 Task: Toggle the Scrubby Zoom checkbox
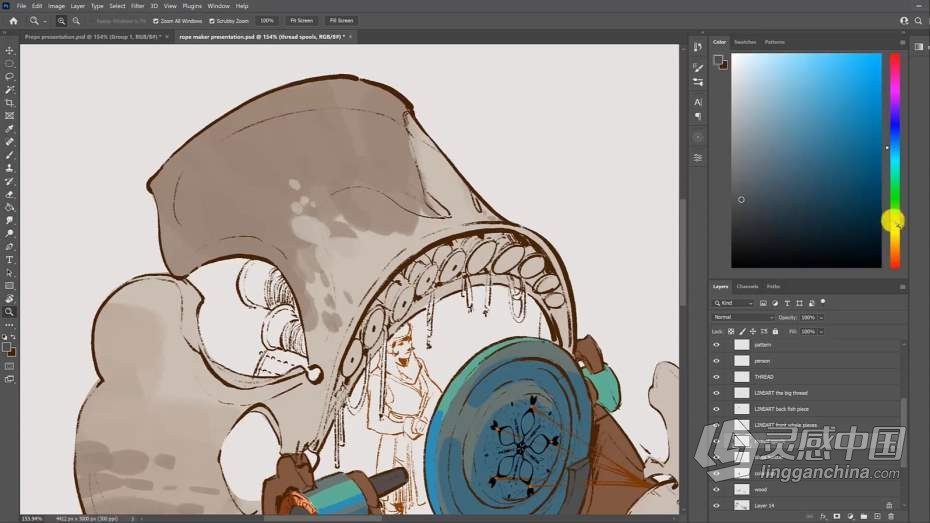pos(212,20)
